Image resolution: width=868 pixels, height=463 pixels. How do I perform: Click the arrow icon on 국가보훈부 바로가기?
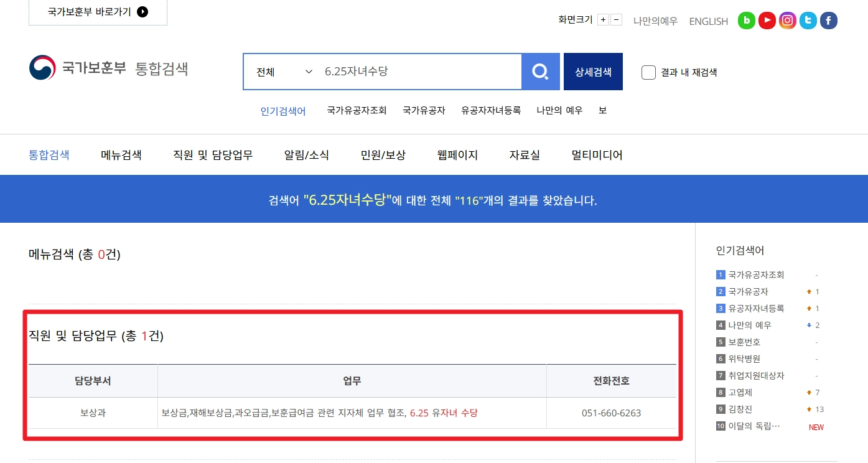tap(142, 11)
